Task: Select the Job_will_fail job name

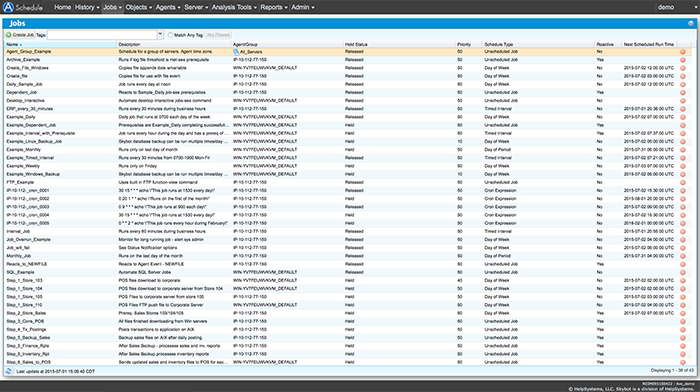Action: (18, 248)
